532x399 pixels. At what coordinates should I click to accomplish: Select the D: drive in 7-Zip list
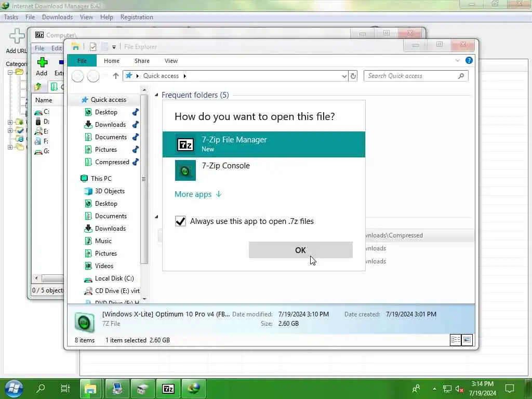point(43,122)
